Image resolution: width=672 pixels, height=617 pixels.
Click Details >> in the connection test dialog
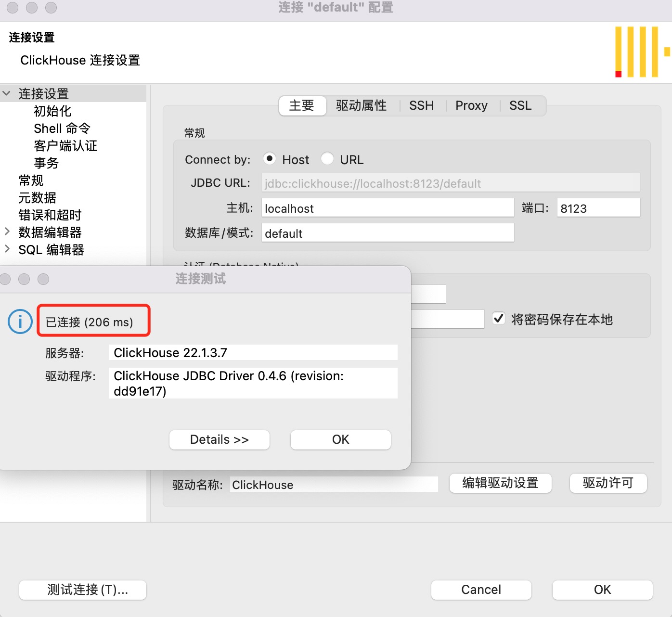pyautogui.click(x=220, y=439)
